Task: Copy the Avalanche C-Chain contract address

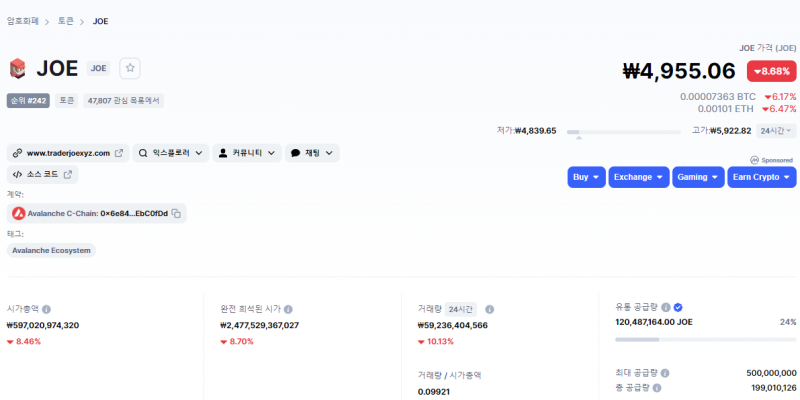Action: tap(176, 213)
